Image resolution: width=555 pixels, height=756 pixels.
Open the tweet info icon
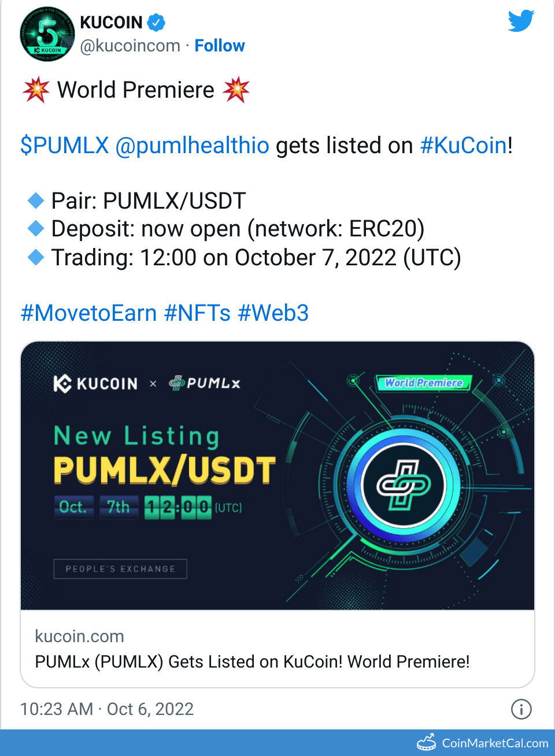521,709
